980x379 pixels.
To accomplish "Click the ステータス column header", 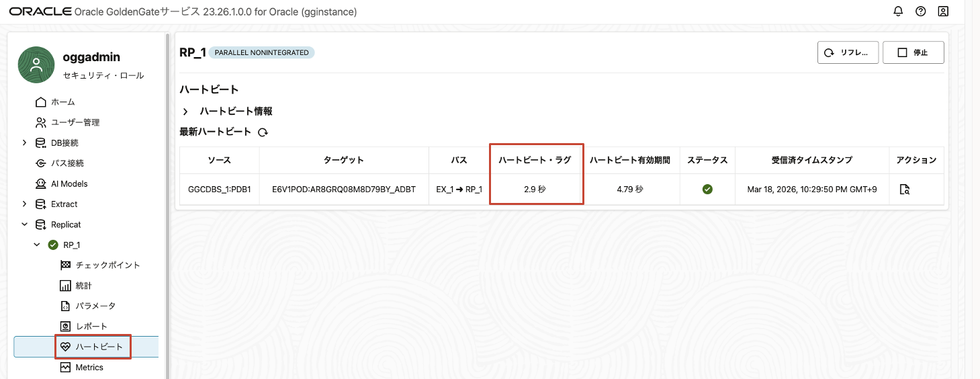I will pos(707,161).
